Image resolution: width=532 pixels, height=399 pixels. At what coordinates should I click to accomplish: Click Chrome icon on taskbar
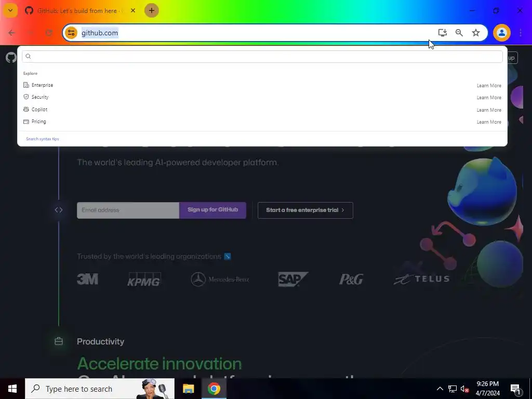214,389
